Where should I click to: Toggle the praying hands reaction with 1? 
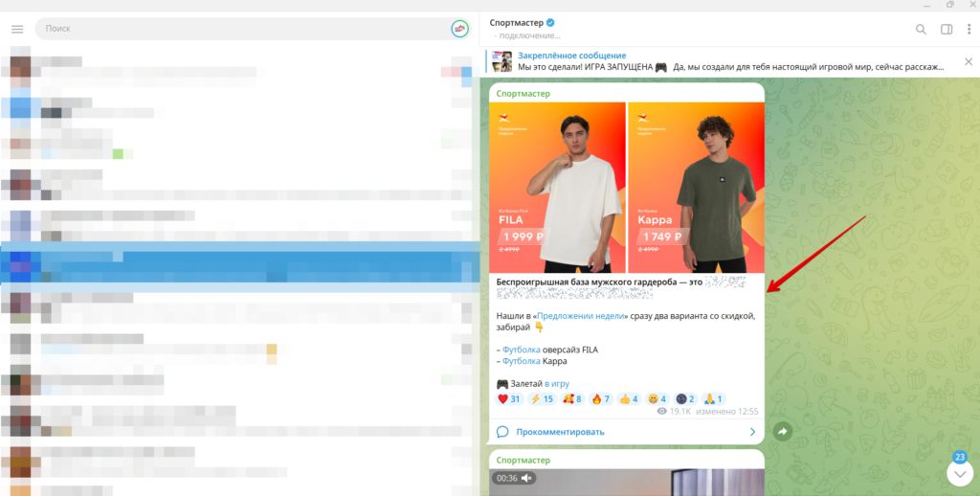coord(713,399)
